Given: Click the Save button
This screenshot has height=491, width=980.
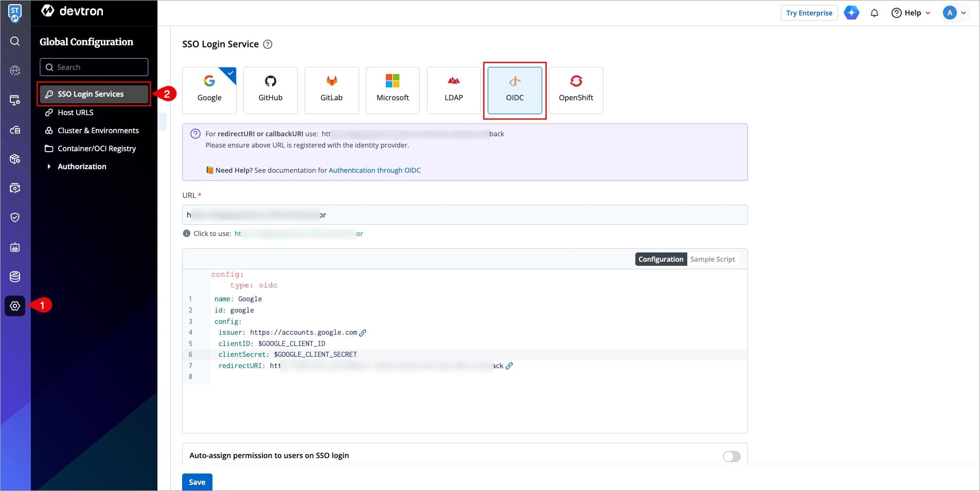Looking at the screenshot, I should [x=197, y=482].
